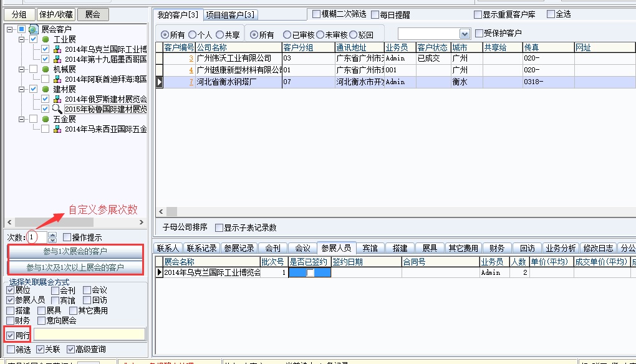Click the green dot icon beside 五金展
Screen dimensions: 636x364
[x=46, y=119]
